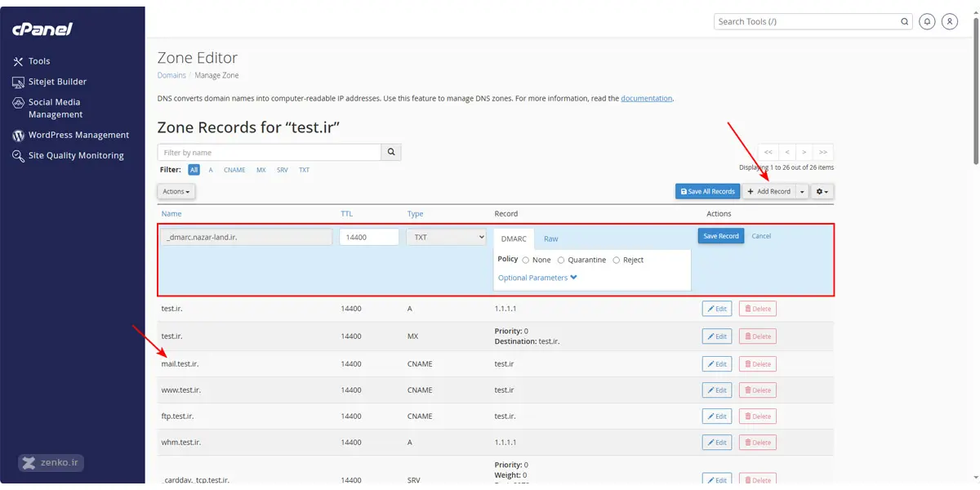Viewport: 980px width, 490px height.
Task: Edit the test.ir. A record
Action: (x=717, y=309)
